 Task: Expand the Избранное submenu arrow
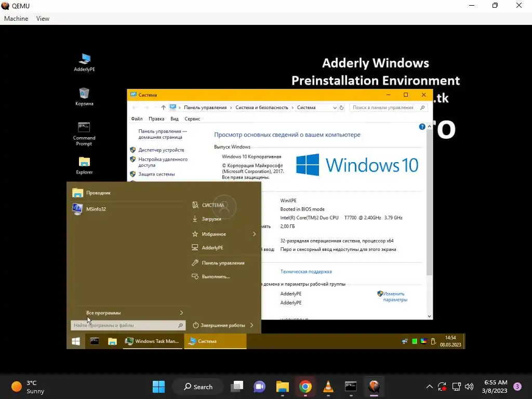click(254, 234)
